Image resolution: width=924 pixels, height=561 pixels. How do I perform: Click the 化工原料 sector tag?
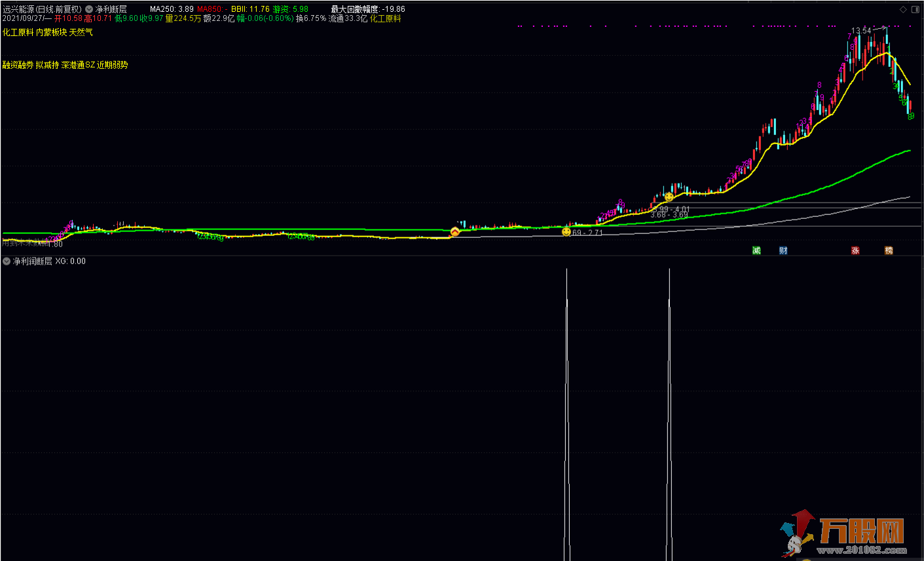18,32
